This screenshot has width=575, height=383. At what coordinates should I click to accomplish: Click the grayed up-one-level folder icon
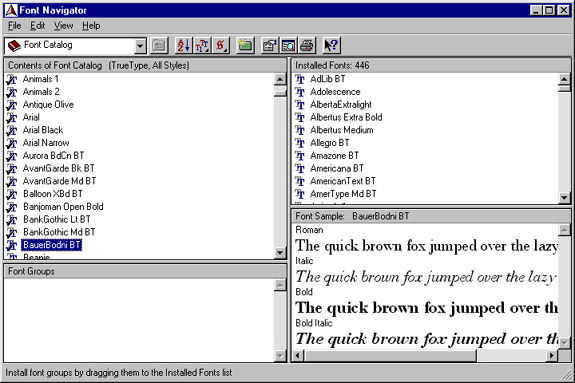pos(159,45)
